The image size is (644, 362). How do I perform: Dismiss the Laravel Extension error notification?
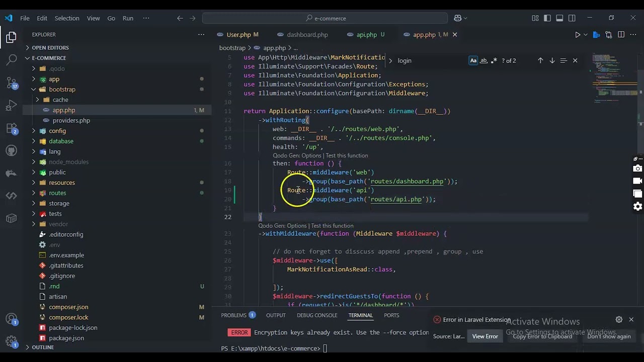click(x=631, y=319)
